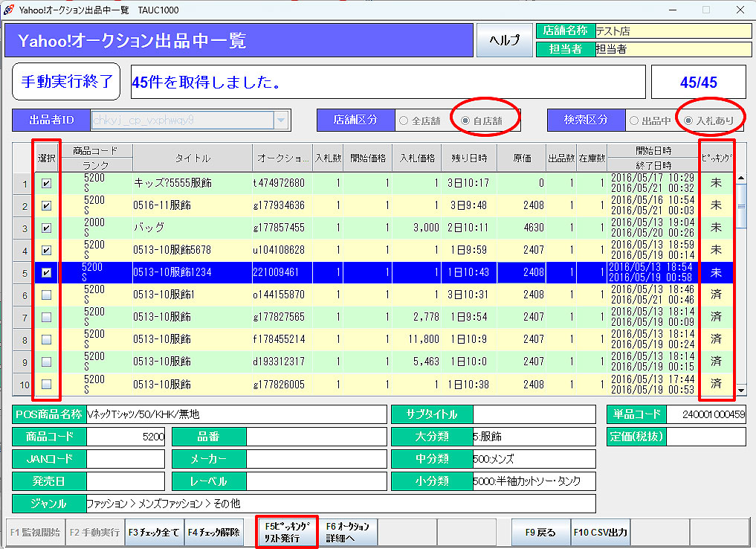Click F4 チェック解除 button
The height and width of the screenshot is (549, 756).
(x=214, y=533)
